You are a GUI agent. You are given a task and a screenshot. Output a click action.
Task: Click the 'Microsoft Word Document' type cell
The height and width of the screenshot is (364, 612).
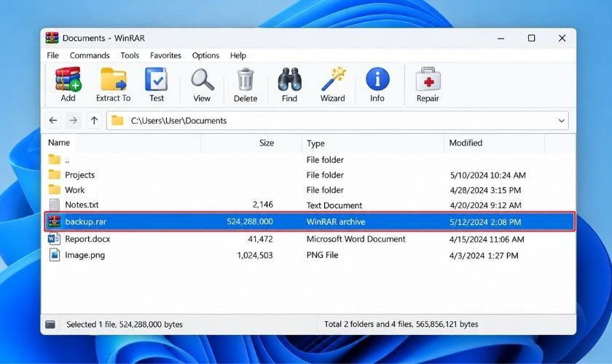click(356, 239)
